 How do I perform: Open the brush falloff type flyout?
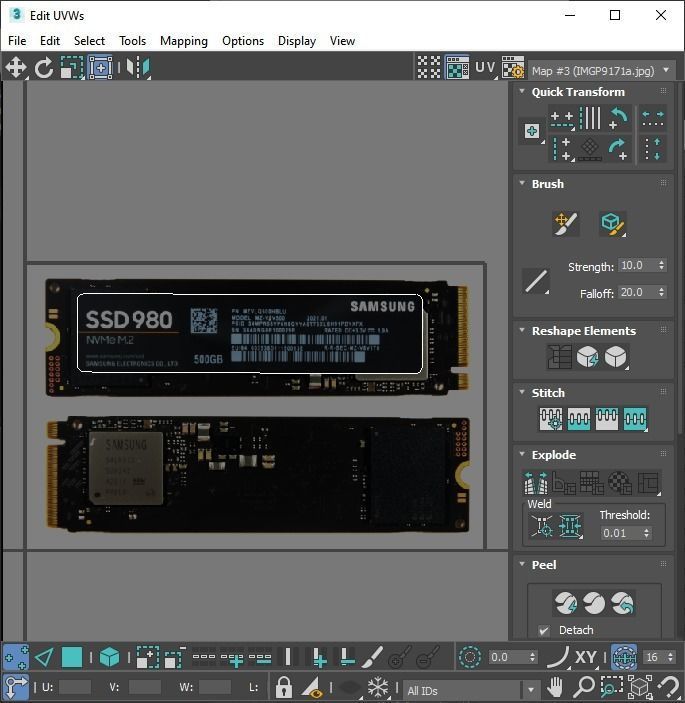coord(536,282)
